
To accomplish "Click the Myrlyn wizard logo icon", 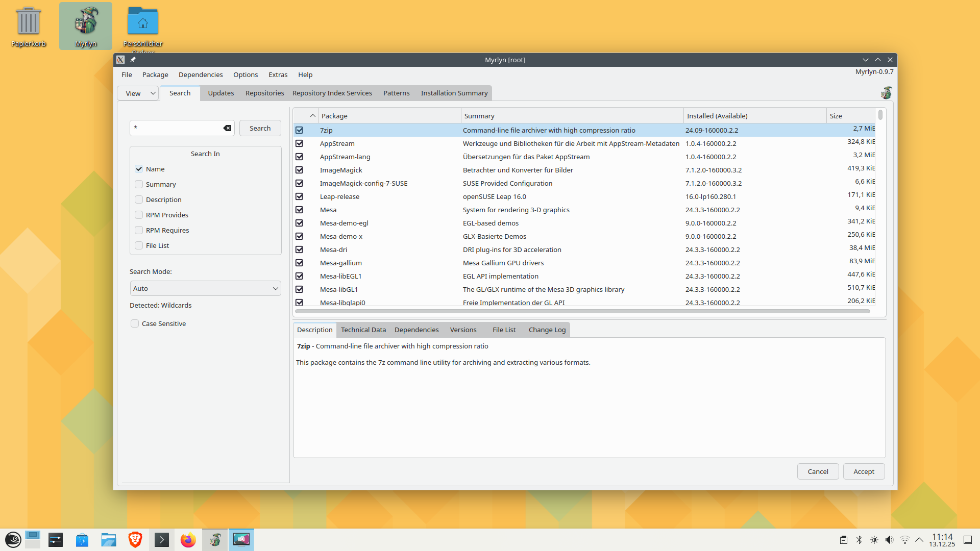I will coord(886,93).
